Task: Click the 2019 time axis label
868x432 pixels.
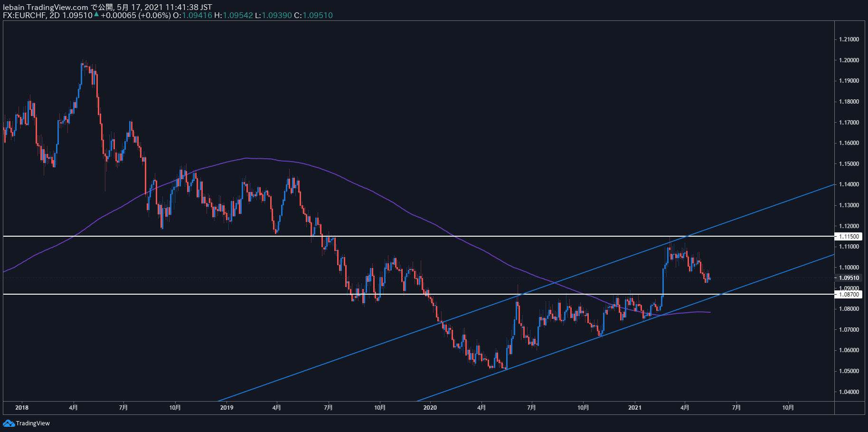Action: [x=227, y=407]
